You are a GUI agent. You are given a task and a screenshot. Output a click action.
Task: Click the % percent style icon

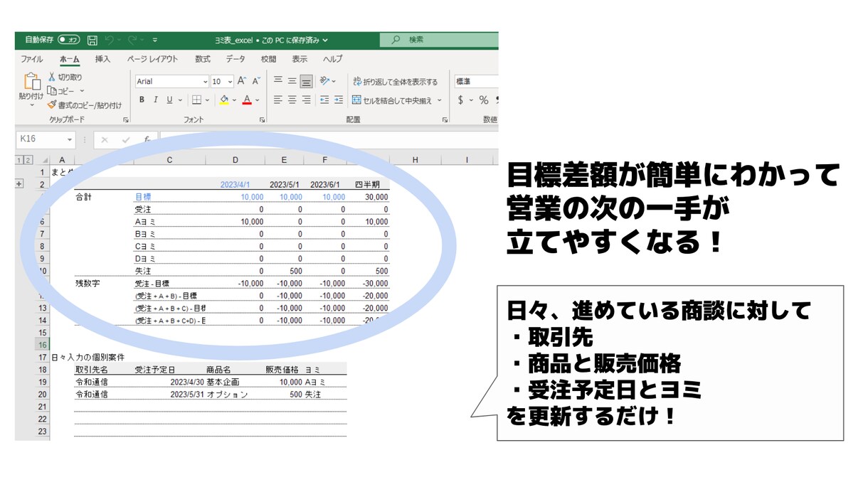484,100
